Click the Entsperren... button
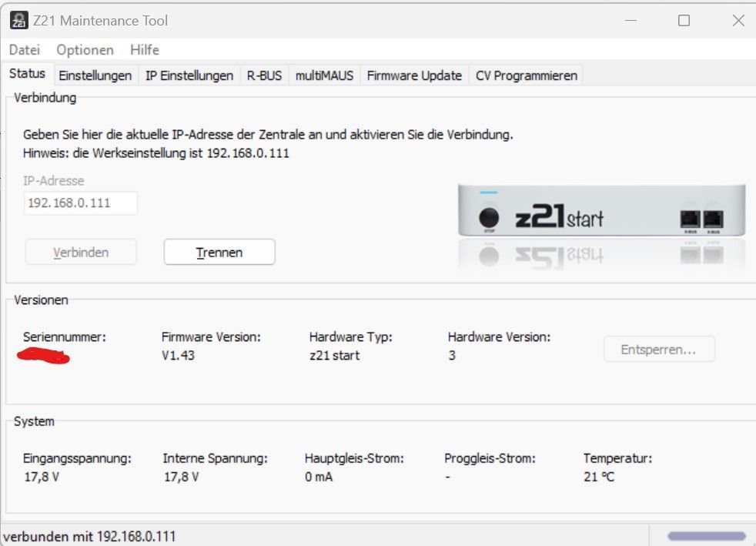The image size is (756, 546). coord(658,349)
